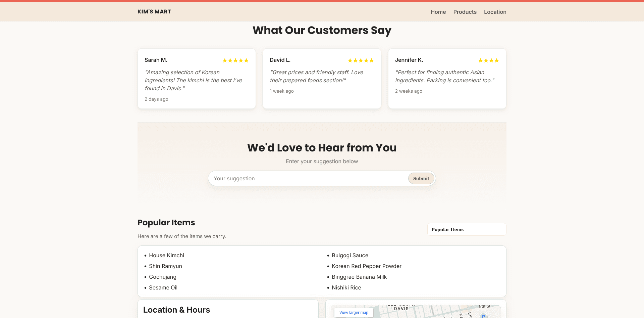Focus the Your suggestion text field
This screenshot has width=644, height=318.
coord(309,178)
